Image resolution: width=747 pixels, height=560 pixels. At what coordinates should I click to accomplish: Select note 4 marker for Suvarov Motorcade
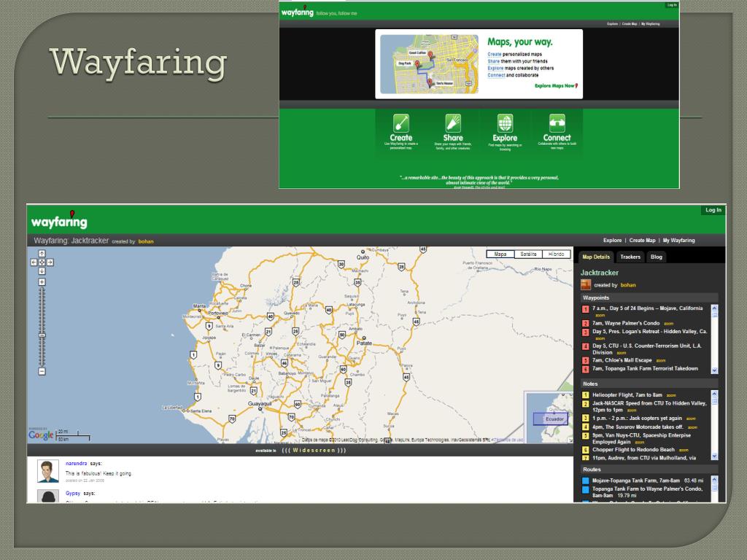586,427
